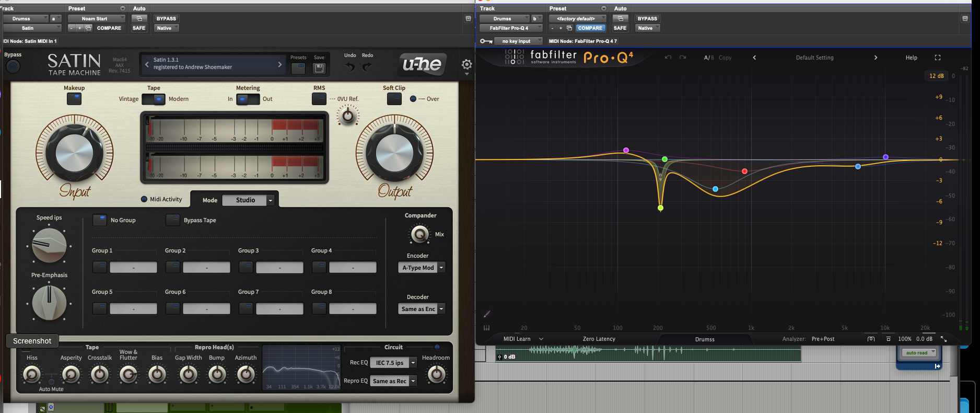Toggle Tape Vintage/Modern switch
The width and height of the screenshot is (980, 413).
pos(154,99)
